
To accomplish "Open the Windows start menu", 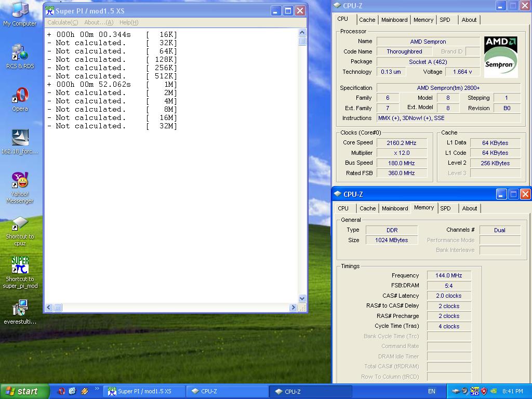I will click(24, 391).
